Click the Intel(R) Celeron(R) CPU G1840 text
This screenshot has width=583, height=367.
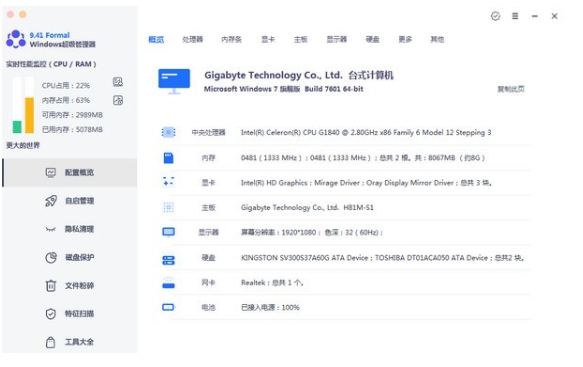[366, 132]
